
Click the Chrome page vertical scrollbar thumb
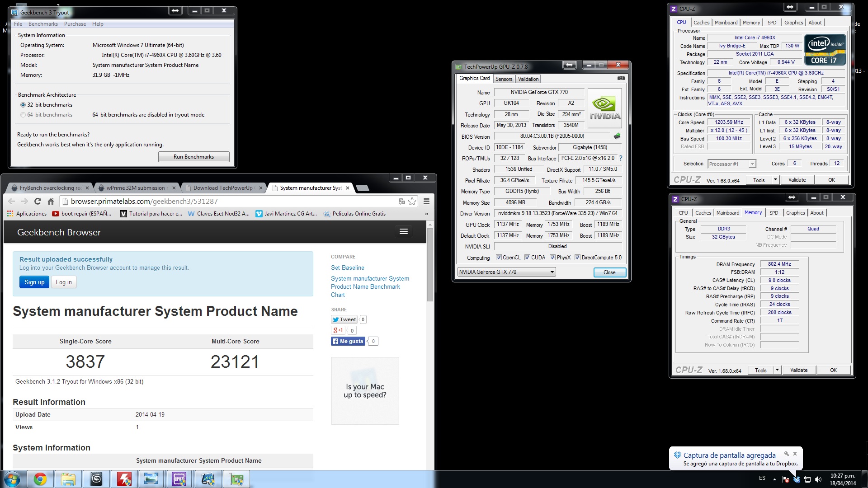(x=430, y=264)
